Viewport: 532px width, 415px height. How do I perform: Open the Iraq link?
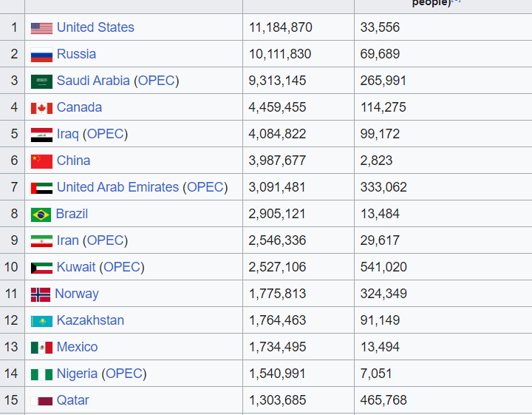(x=67, y=134)
